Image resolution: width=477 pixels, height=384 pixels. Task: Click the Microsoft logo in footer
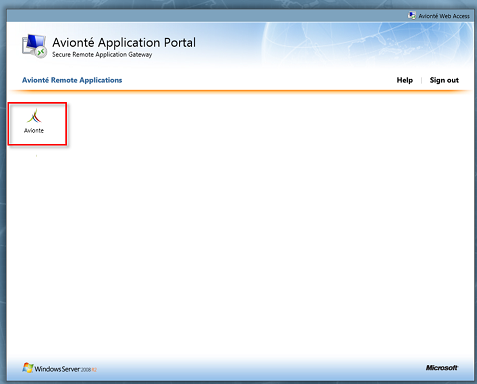tap(442, 368)
